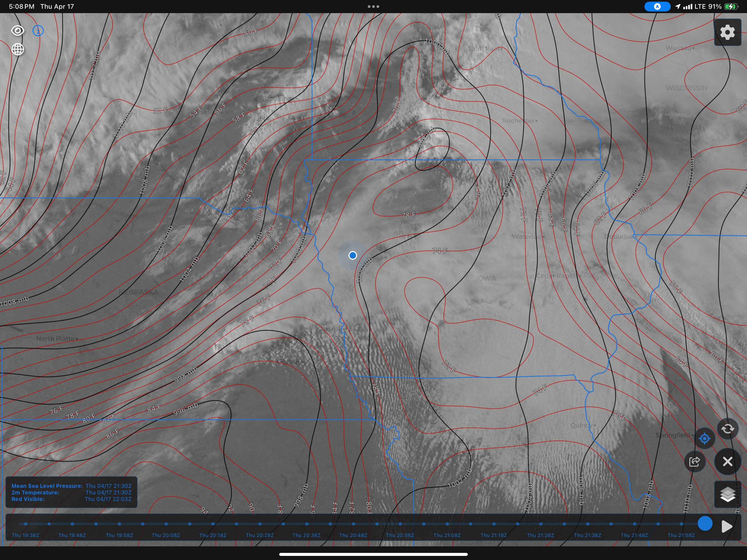Toggle the eye visibility icon
This screenshot has width=747, height=560.
(17, 31)
